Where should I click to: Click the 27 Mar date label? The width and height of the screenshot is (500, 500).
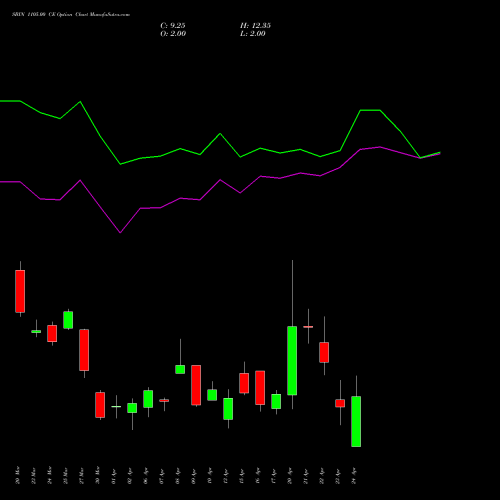click(x=81, y=476)
